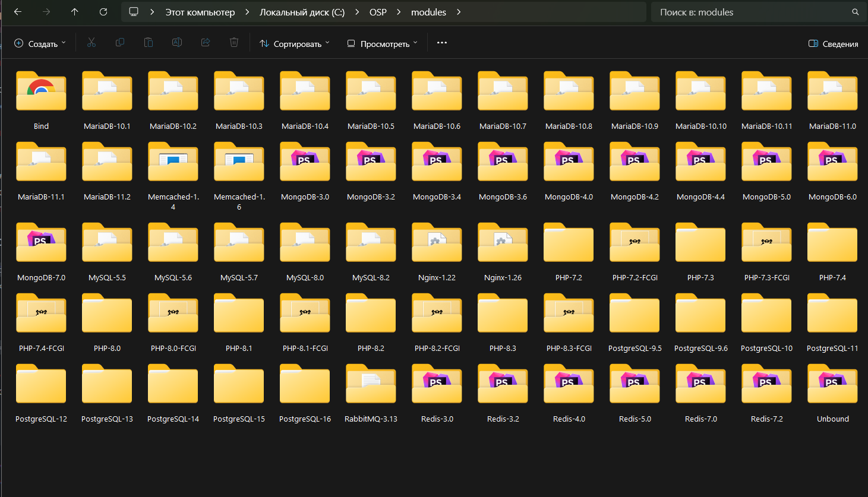
Task: Navigate up one directory level
Action: click(x=74, y=12)
